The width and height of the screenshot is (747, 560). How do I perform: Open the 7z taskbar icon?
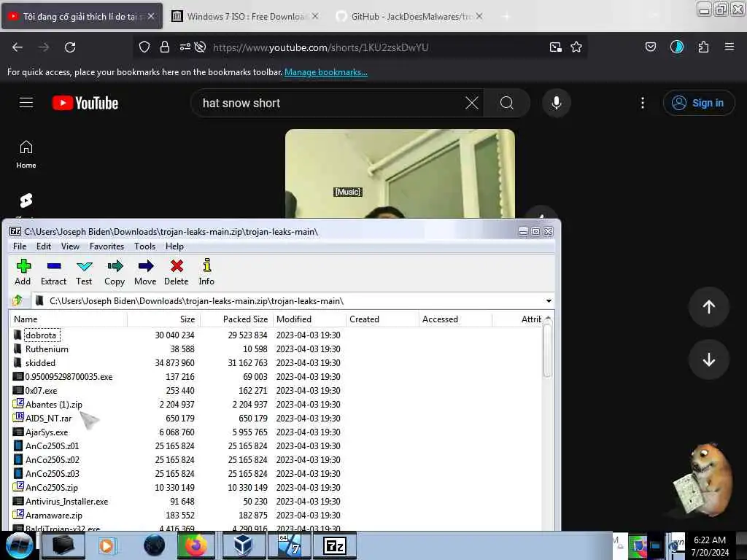(x=334, y=545)
